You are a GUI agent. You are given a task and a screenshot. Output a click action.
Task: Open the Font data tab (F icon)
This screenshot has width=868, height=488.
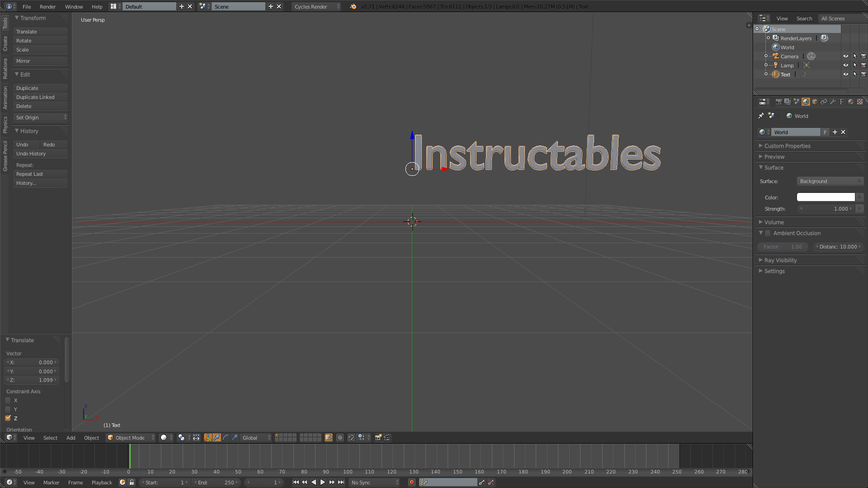(842, 102)
